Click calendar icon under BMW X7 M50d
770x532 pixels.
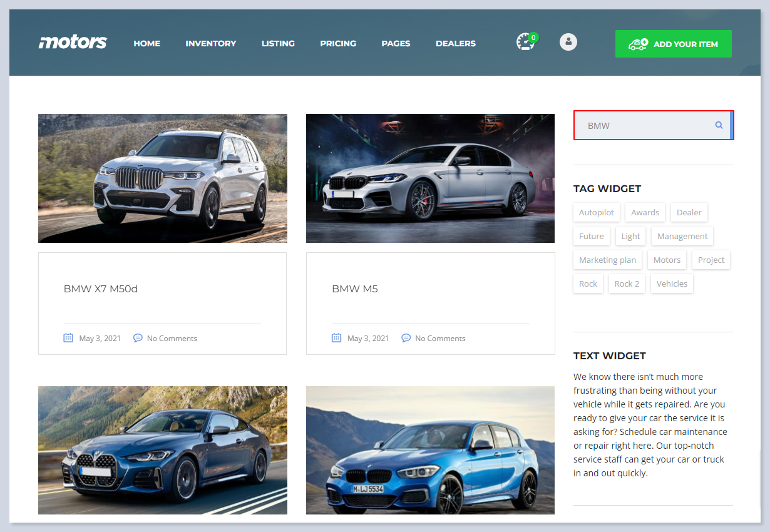tap(68, 338)
